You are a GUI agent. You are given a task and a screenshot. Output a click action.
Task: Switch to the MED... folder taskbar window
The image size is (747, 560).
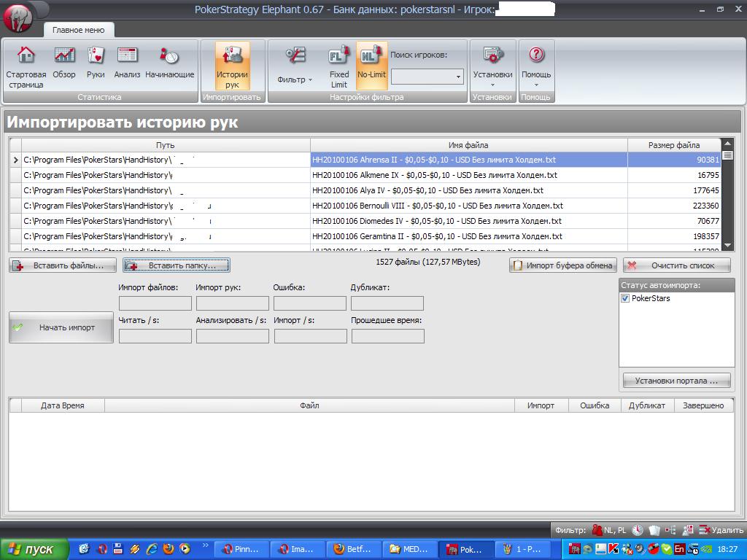click(410, 550)
